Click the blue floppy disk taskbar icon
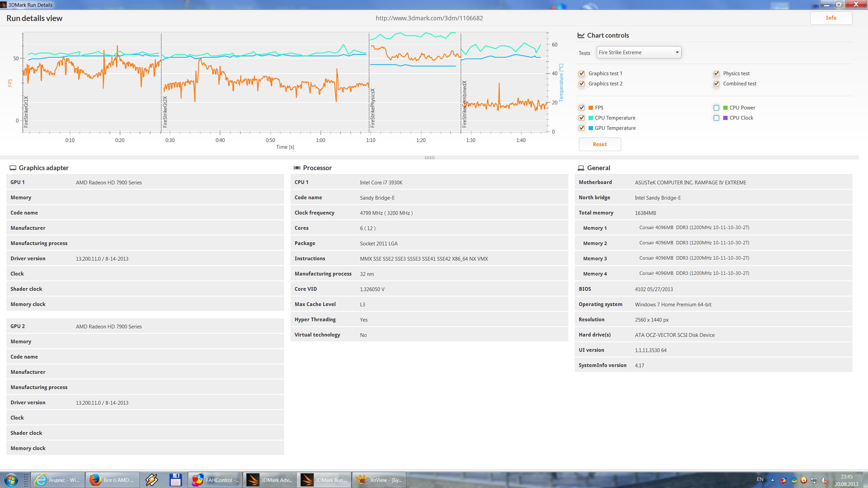The height and width of the screenshot is (488, 868). click(x=175, y=480)
